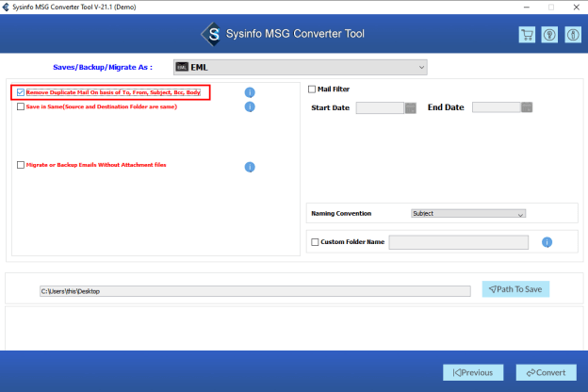Open the End Date calendar picker
The width and height of the screenshot is (588, 392).
(x=527, y=107)
